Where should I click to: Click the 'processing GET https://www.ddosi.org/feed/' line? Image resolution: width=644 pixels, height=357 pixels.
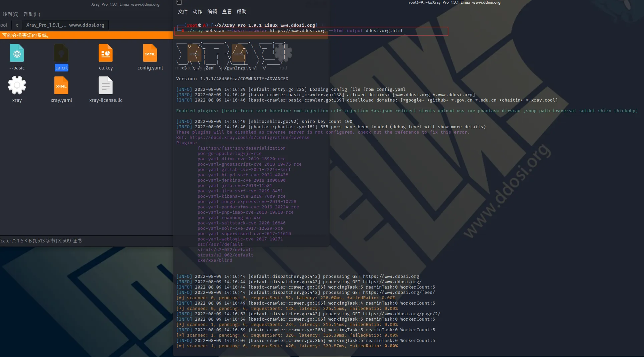[305, 293]
